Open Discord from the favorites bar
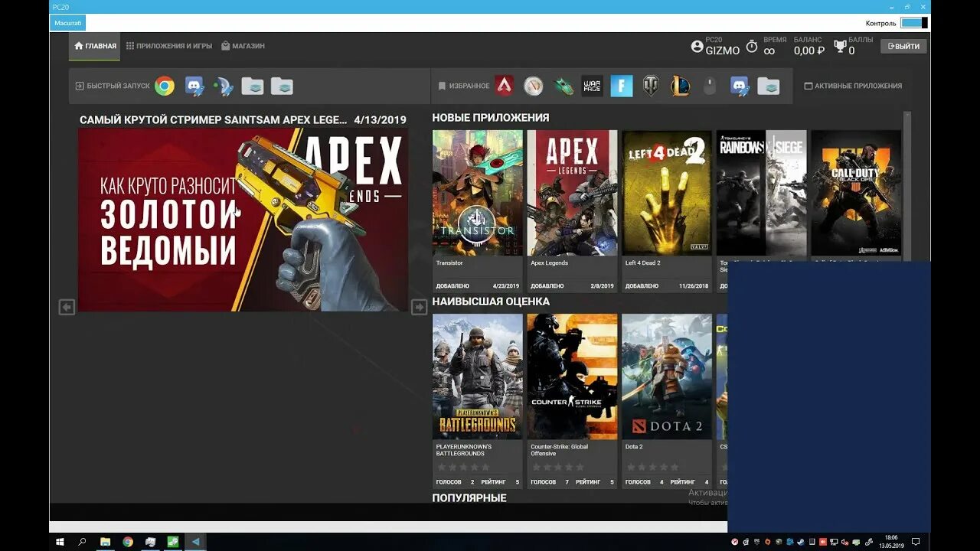The image size is (980, 551). coord(739,86)
